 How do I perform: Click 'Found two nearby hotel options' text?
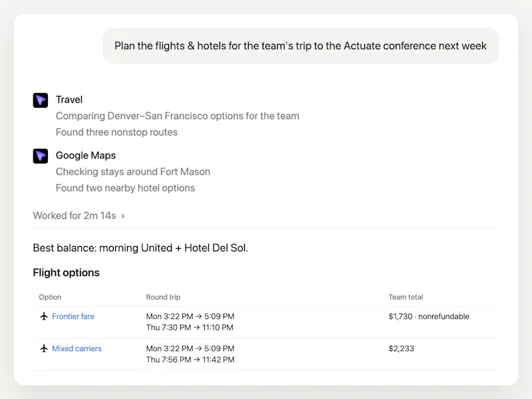[125, 188]
